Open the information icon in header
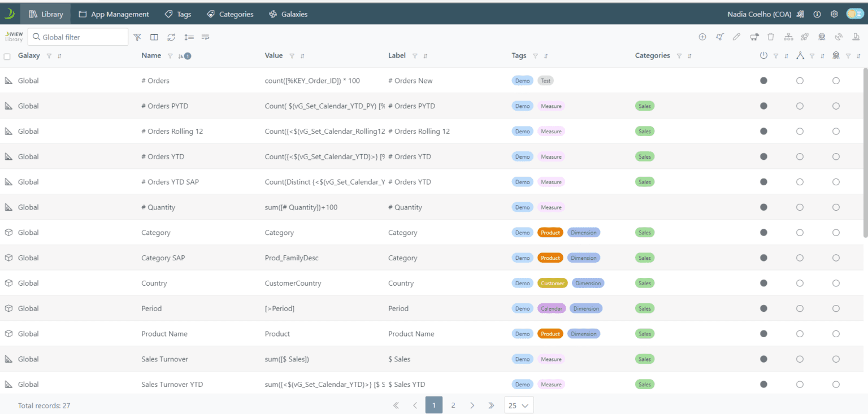The image size is (868, 414). (x=817, y=14)
